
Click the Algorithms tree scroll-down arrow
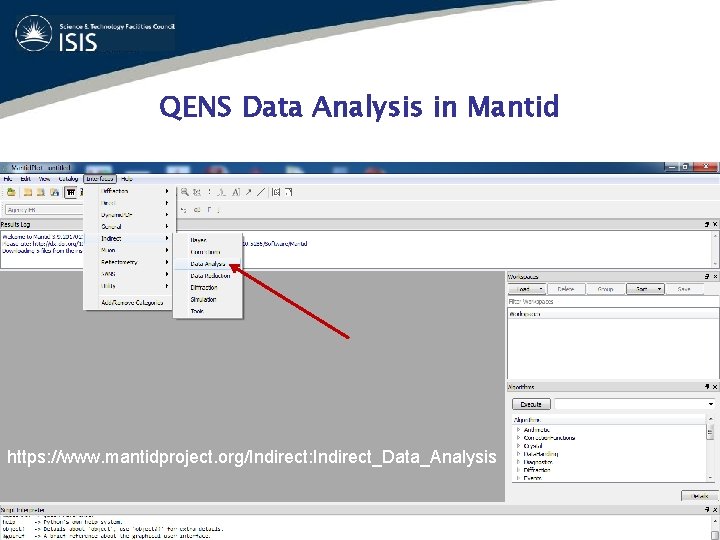[710, 478]
